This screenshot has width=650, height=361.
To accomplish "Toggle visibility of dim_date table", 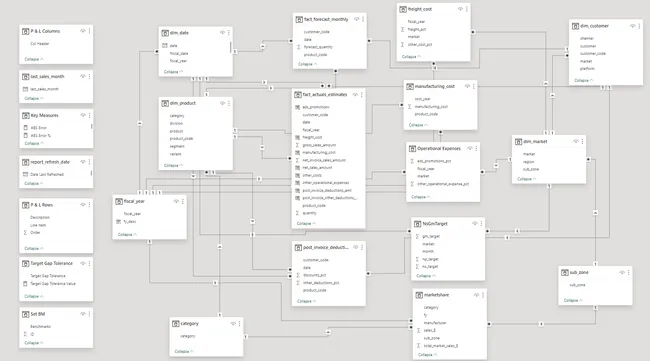I will pyautogui.click(x=222, y=33).
